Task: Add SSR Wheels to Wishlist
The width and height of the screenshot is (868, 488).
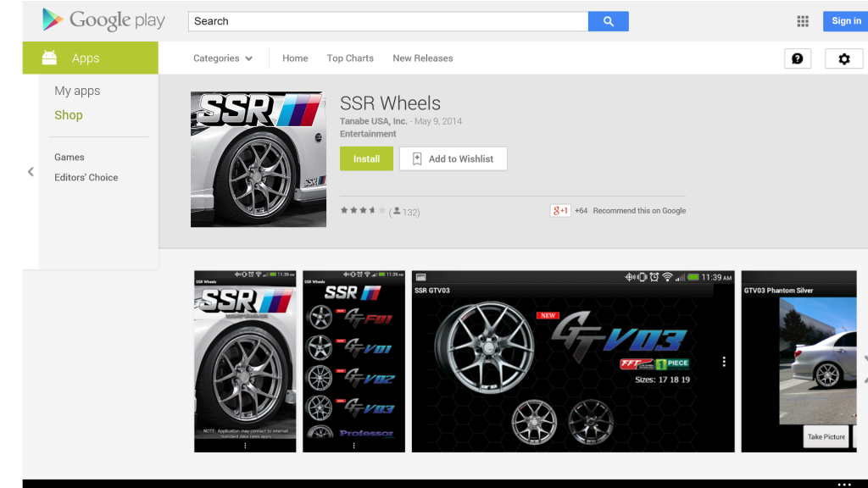Action: 453,158
